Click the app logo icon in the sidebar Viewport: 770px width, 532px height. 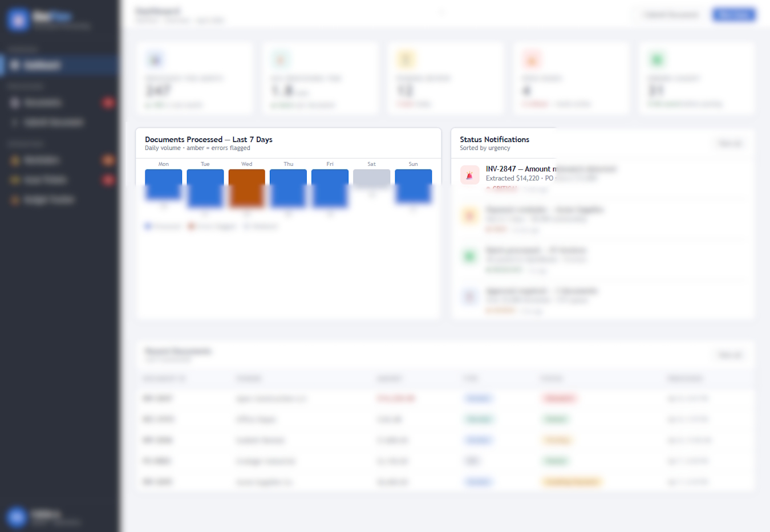pos(18,20)
